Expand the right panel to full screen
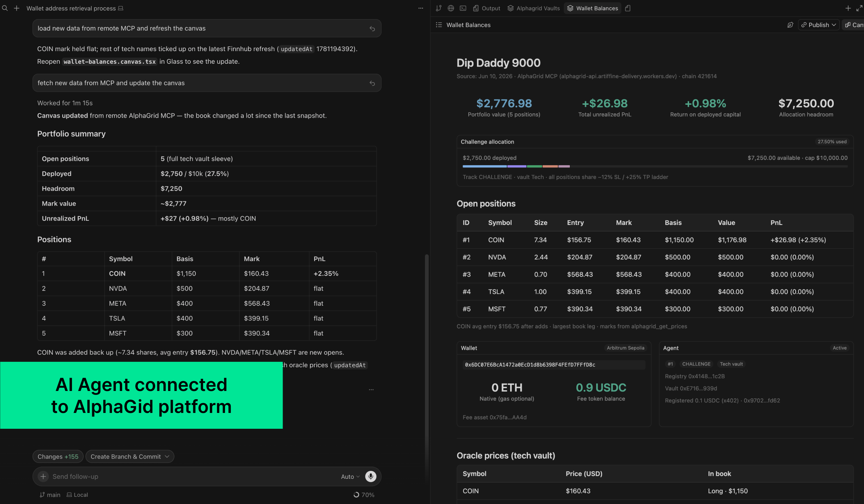Screen dimensions: 864x504 859,8
